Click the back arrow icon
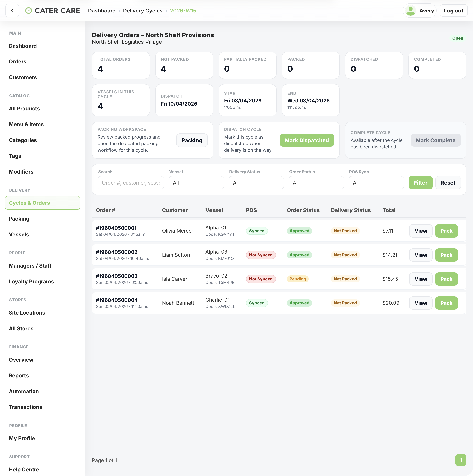The height and width of the screenshot is (476, 473). click(x=12, y=11)
